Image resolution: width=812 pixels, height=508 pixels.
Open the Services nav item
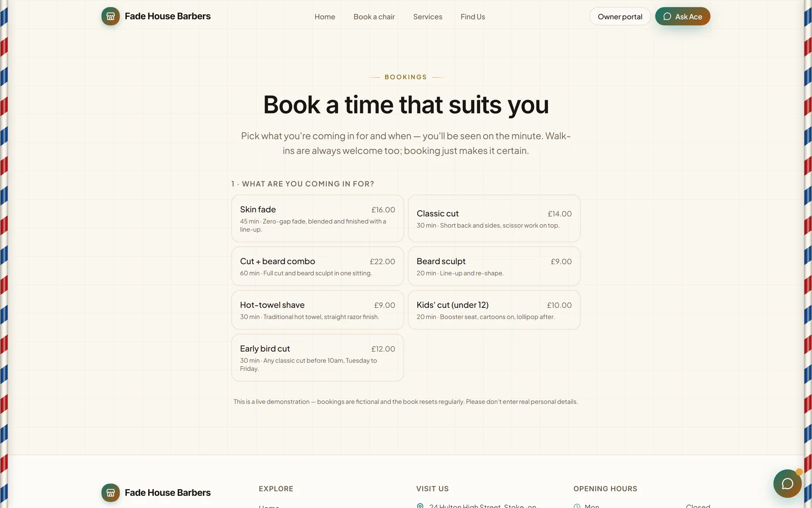(x=428, y=17)
